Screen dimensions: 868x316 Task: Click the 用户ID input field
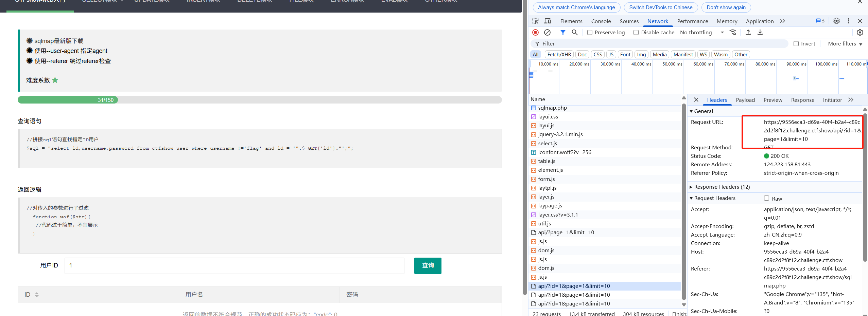234,265
